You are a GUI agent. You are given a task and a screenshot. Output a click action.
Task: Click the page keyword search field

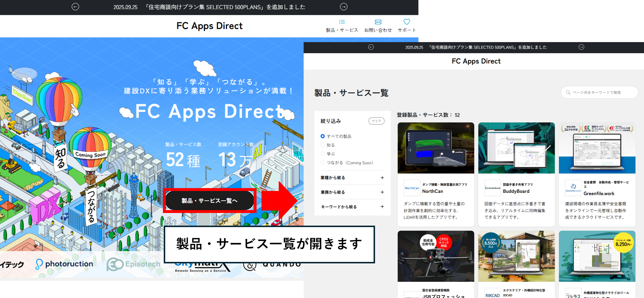(x=600, y=92)
